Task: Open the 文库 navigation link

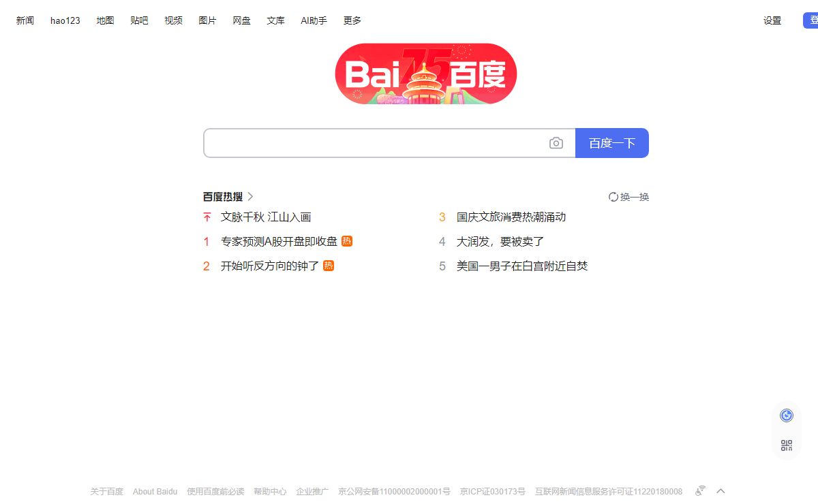Action: 275,20
